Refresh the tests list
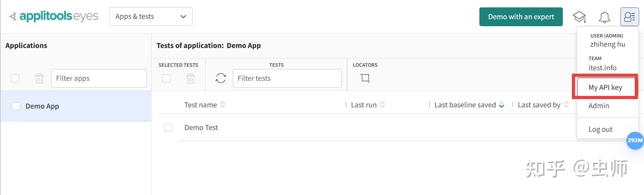 (221, 79)
